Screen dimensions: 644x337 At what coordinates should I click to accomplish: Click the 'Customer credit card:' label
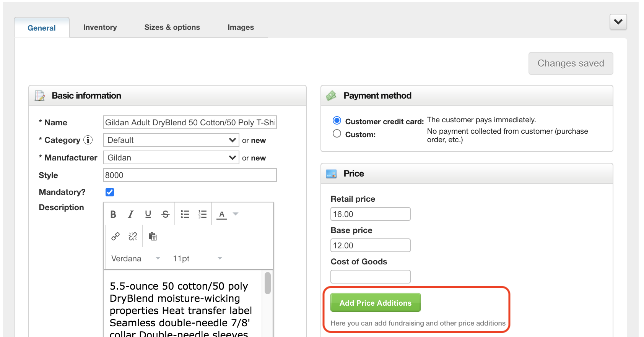(384, 122)
